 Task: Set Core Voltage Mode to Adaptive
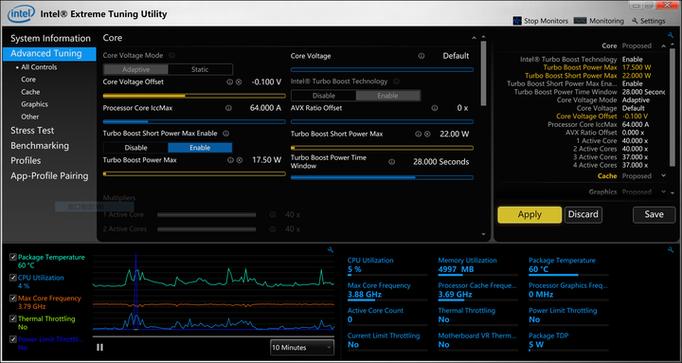[136, 70]
